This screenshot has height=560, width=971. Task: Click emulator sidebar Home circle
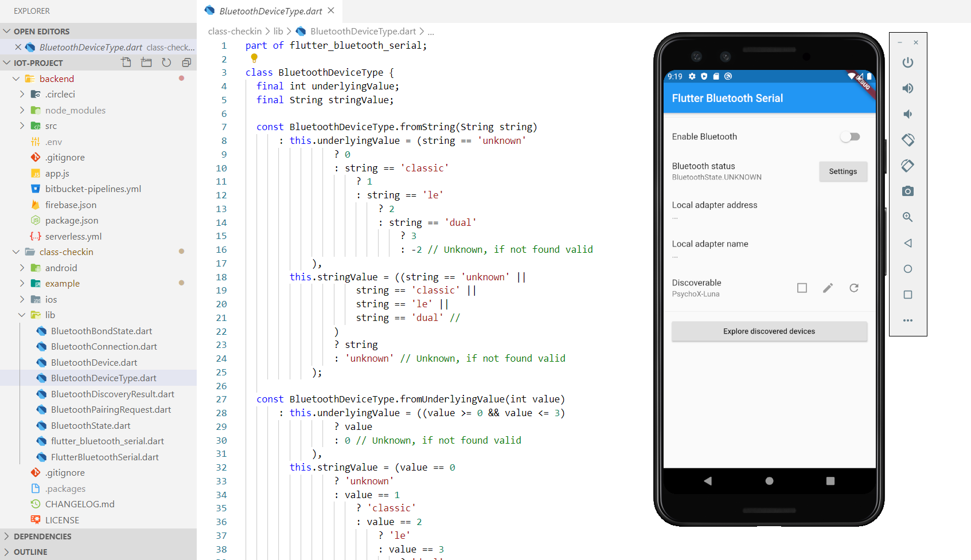[908, 269]
